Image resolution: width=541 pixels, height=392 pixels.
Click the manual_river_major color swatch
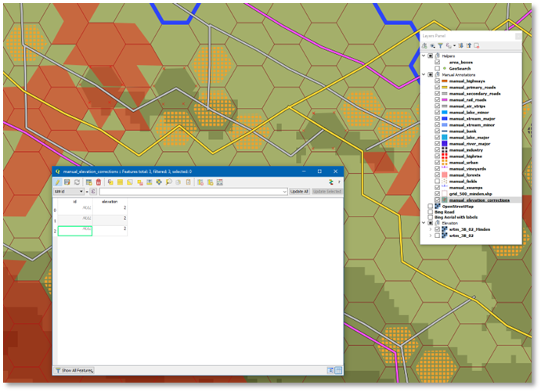click(x=445, y=143)
